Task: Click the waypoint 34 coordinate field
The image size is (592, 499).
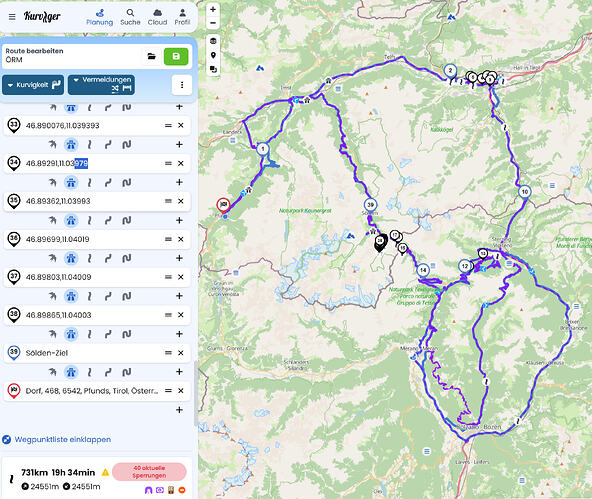Action: (x=91, y=163)
